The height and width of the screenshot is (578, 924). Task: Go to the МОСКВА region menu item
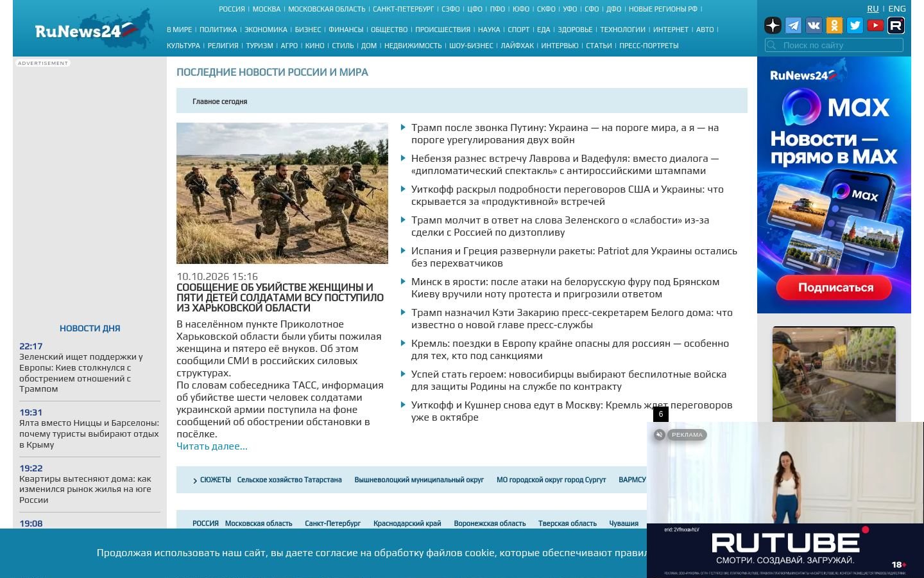pos(266,9)
